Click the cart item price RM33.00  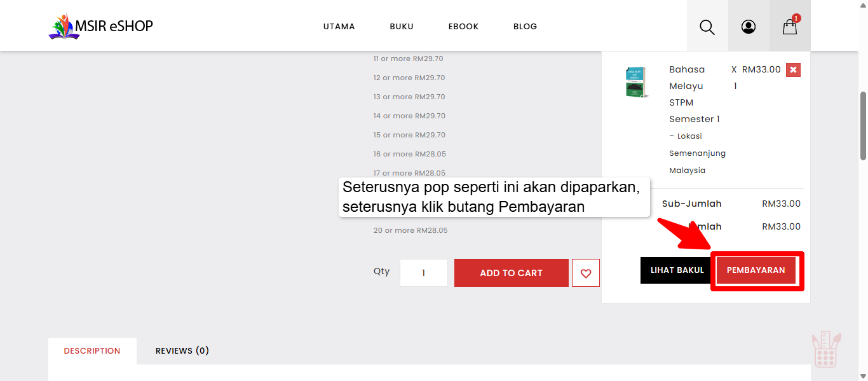tap(761, 69)
